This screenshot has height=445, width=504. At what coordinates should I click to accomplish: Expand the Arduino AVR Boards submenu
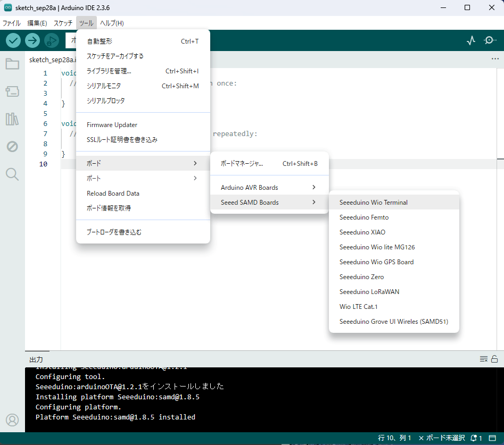tap(269, 187)
